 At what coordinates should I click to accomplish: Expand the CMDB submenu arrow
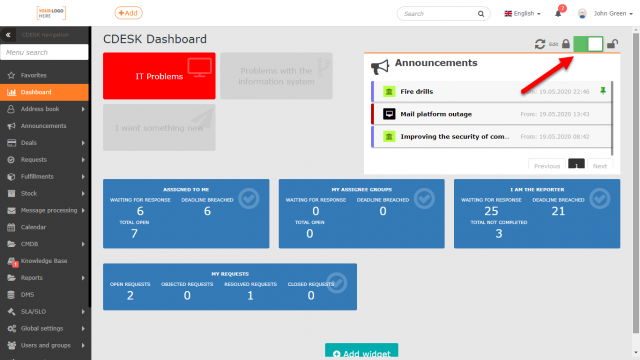tap(83, 244)
